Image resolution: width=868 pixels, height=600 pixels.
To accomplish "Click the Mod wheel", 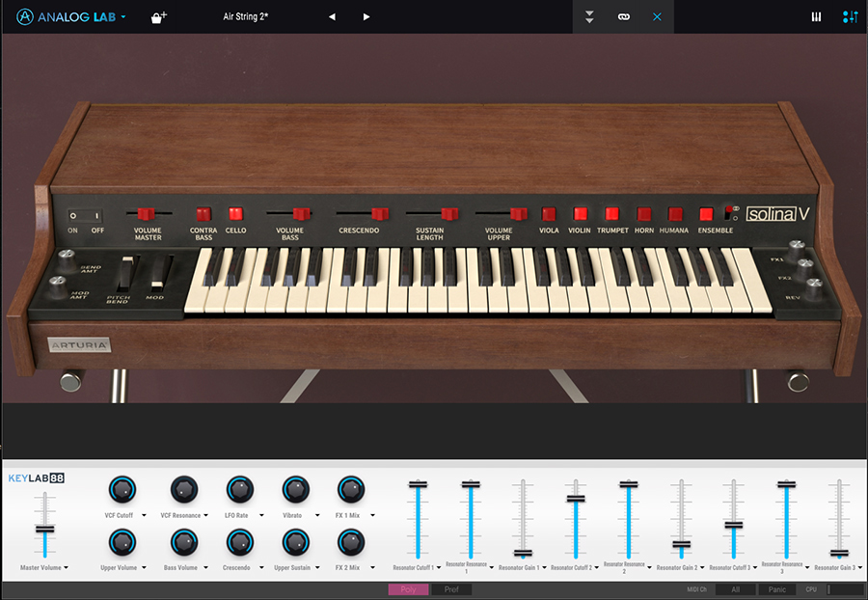I will 160,273.
